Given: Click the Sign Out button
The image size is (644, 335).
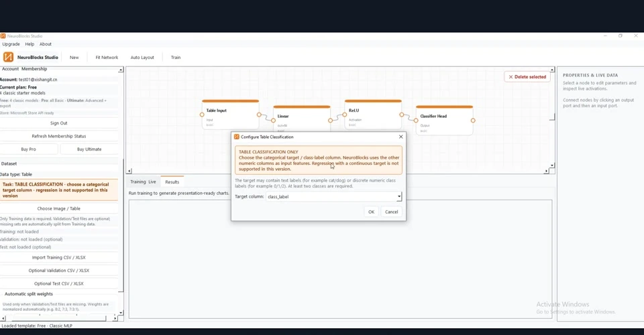Looking at the screenshot, I should tap(59, 123).
